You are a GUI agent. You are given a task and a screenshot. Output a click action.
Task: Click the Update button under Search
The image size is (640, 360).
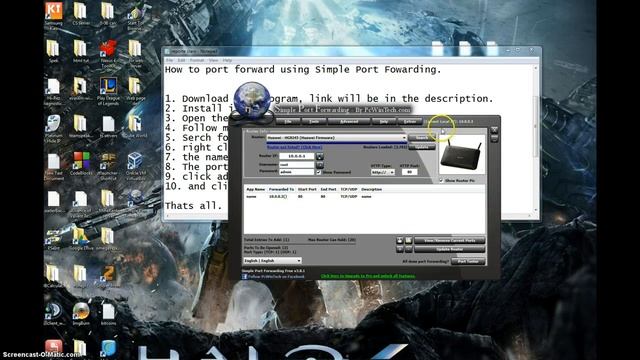pos(422,146)
